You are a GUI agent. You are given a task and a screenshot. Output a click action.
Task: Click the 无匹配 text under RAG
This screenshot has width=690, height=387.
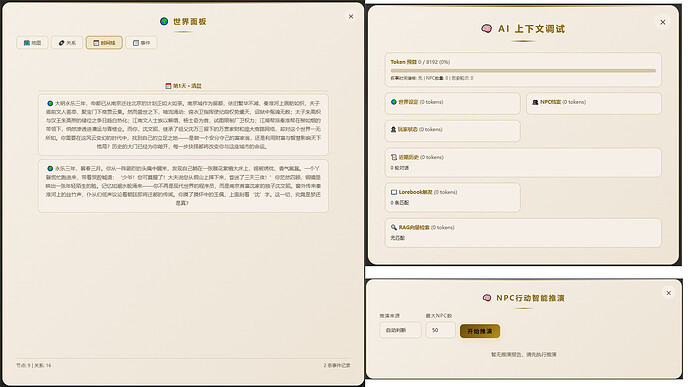pyautogui.click(x=397, y=238)
